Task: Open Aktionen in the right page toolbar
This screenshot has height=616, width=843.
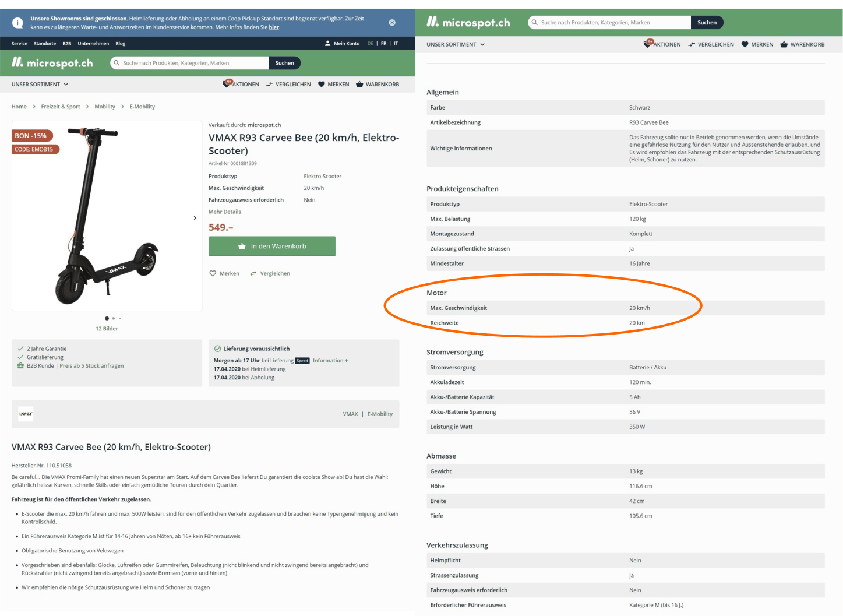Action: click(662, 44)
